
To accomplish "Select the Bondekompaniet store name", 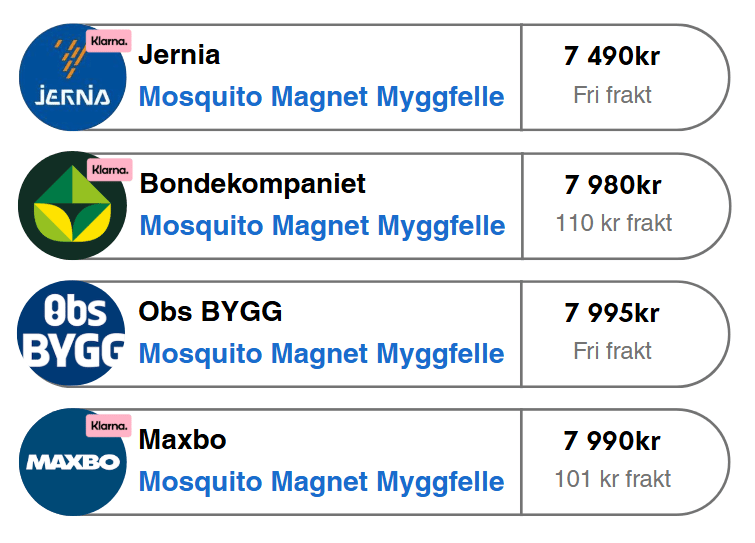I will 252,183.
